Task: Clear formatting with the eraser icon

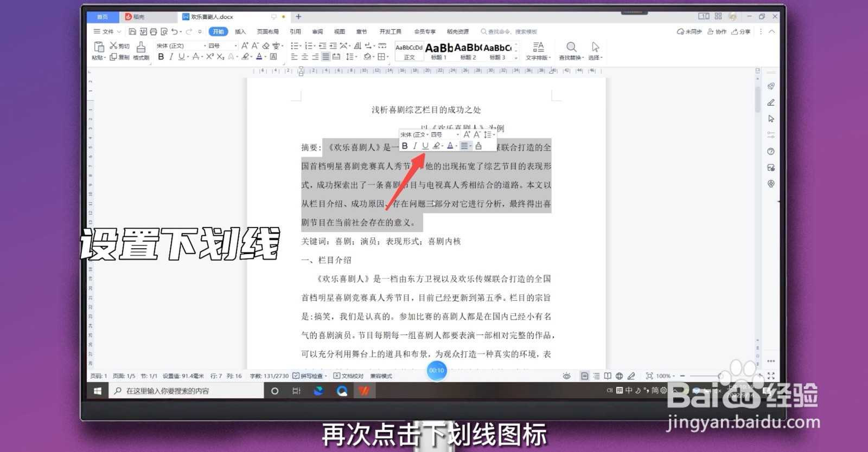Action: 266,46
